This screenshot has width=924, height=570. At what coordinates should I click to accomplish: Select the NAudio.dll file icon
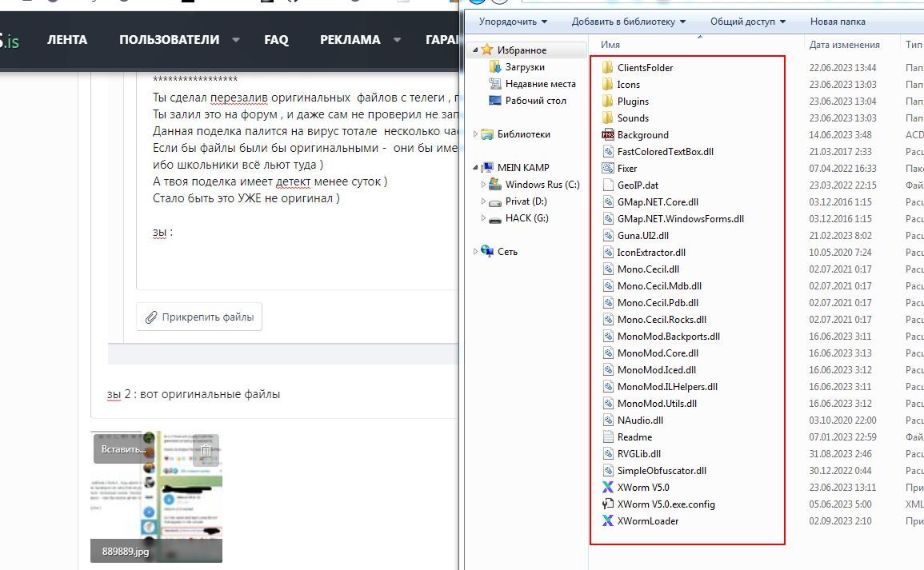(607, 420)
